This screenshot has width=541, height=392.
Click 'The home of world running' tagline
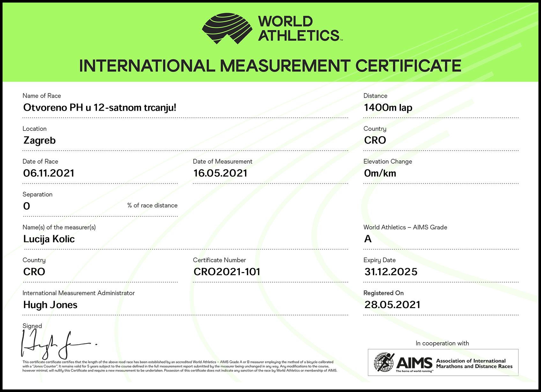click(x=415, y=371)
